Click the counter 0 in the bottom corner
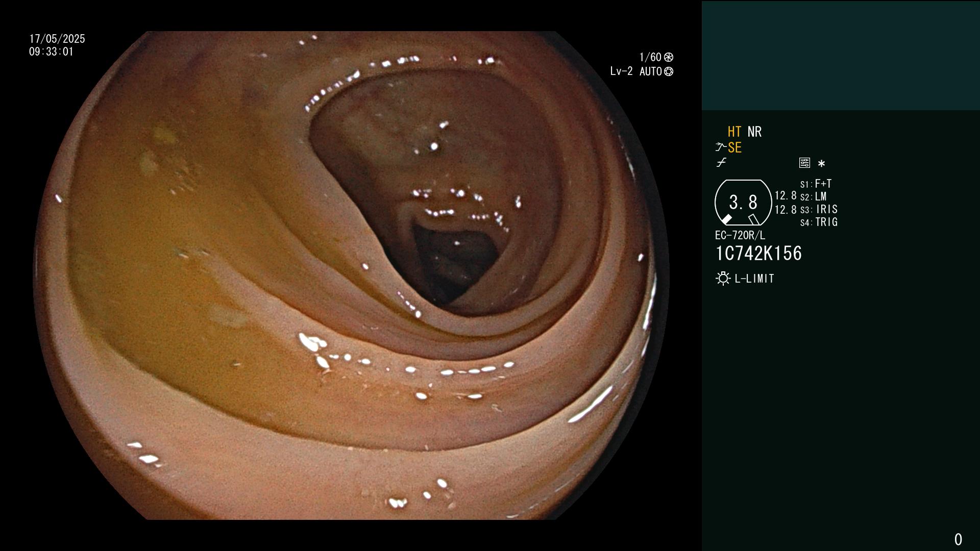 (x=958, y=539)
